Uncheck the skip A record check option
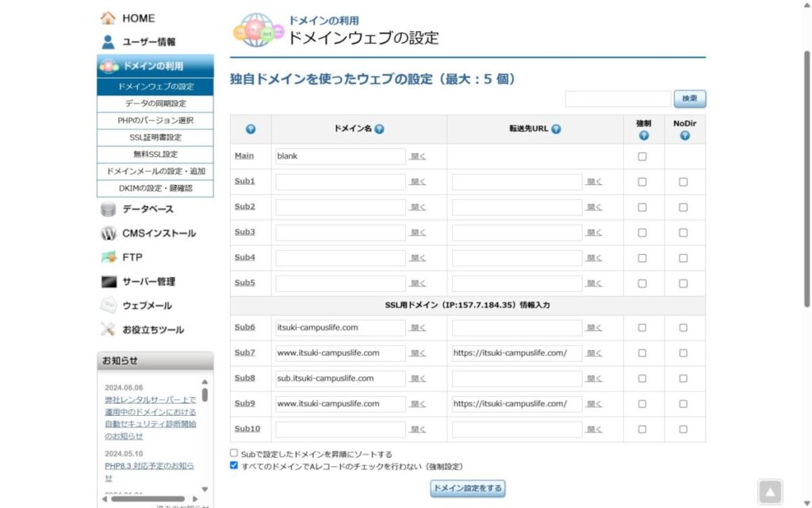 tap(234, 465)
